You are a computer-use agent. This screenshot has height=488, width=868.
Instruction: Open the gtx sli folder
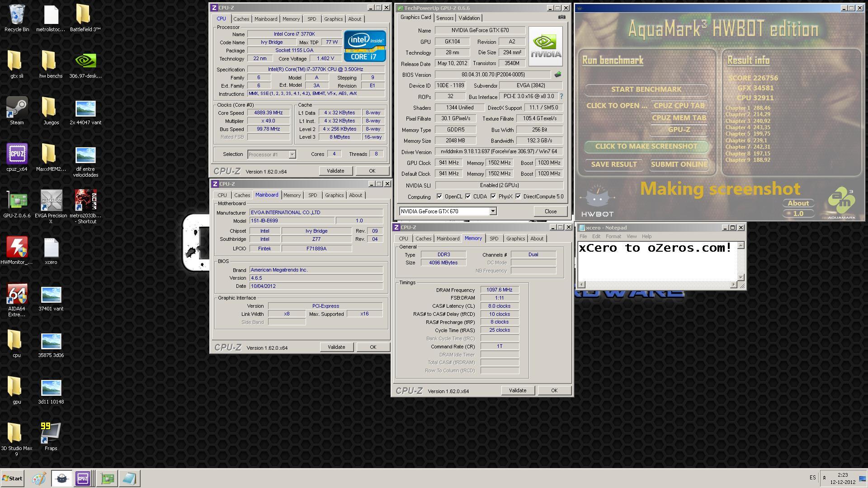[x=17, y=65]
